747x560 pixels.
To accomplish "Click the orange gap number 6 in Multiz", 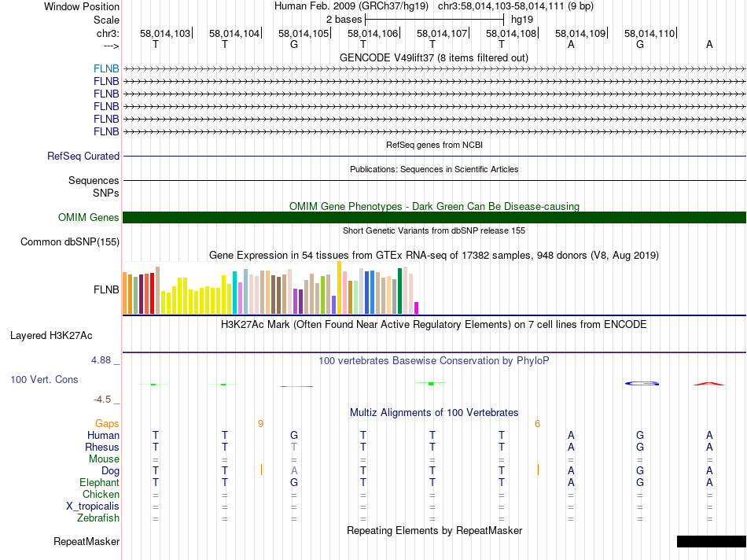I will (537, 423).
